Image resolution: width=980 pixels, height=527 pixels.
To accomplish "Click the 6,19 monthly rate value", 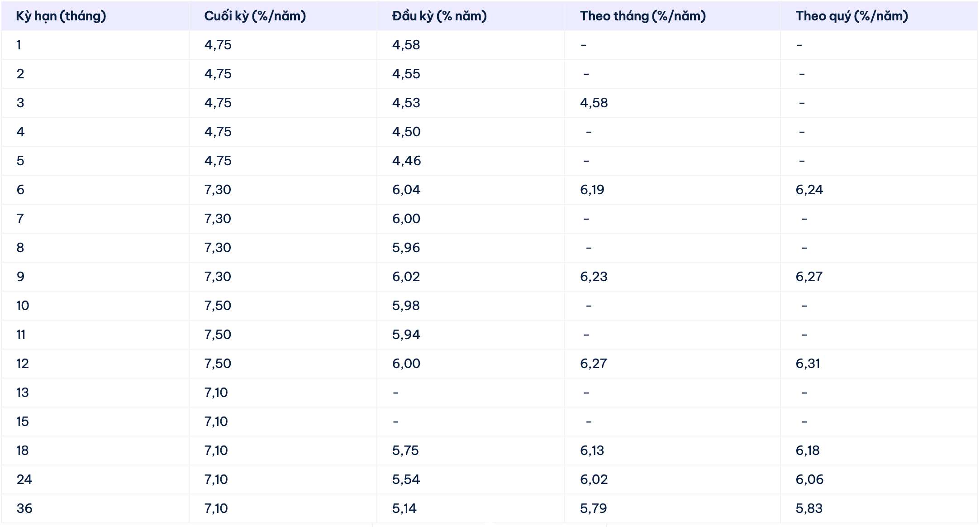I will 592,190.
